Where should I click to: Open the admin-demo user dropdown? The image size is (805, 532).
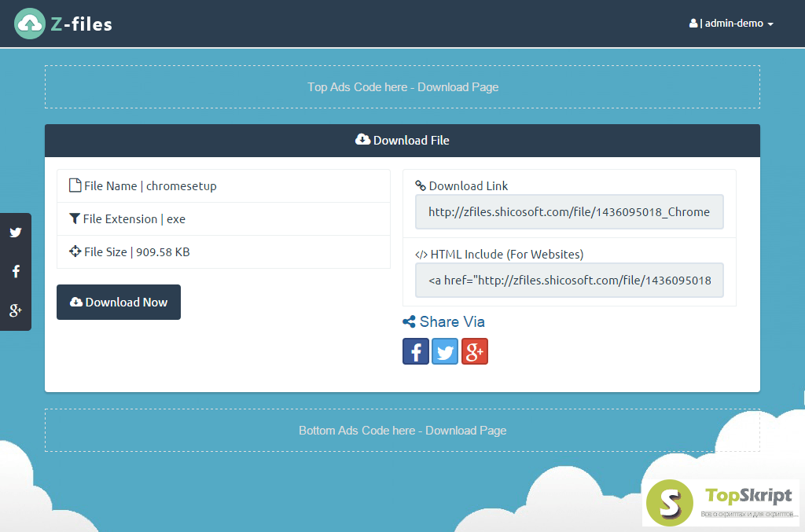[x=731, y=24]
